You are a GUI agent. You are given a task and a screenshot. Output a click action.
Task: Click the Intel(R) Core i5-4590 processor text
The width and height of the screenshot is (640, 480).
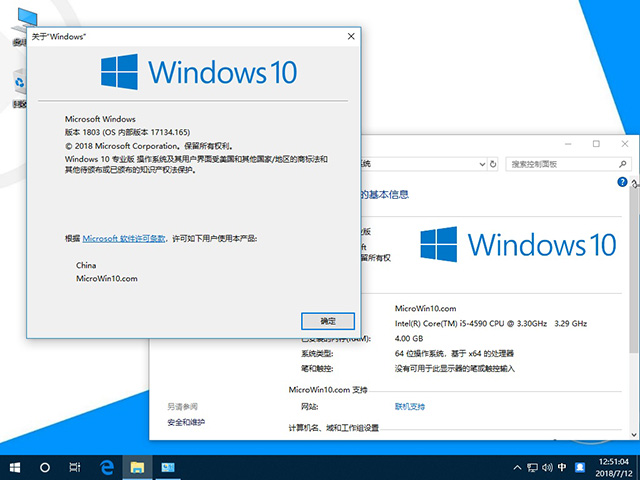(x=491, y=323)
